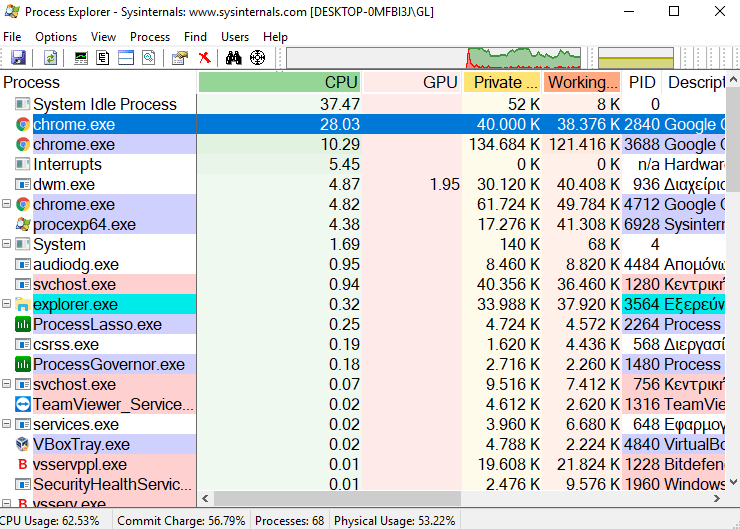
Task: Sort by the PID column header
Action: pos(642,82)
